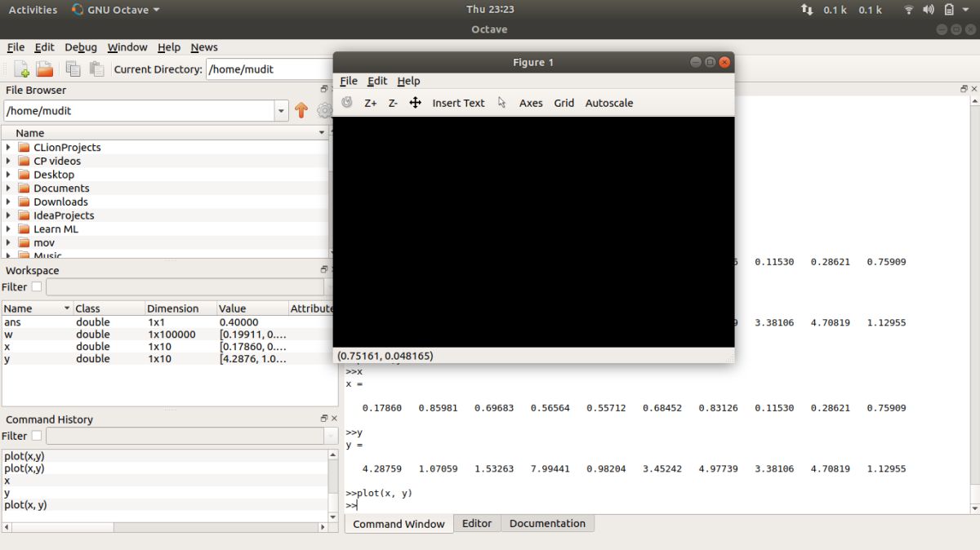
Task: Open the News menu
Action: click(204, 47)
